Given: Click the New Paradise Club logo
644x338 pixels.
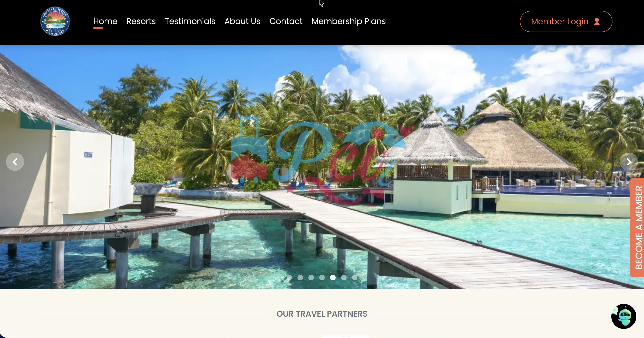Looking at the screenshot, I should pos(55,21).
